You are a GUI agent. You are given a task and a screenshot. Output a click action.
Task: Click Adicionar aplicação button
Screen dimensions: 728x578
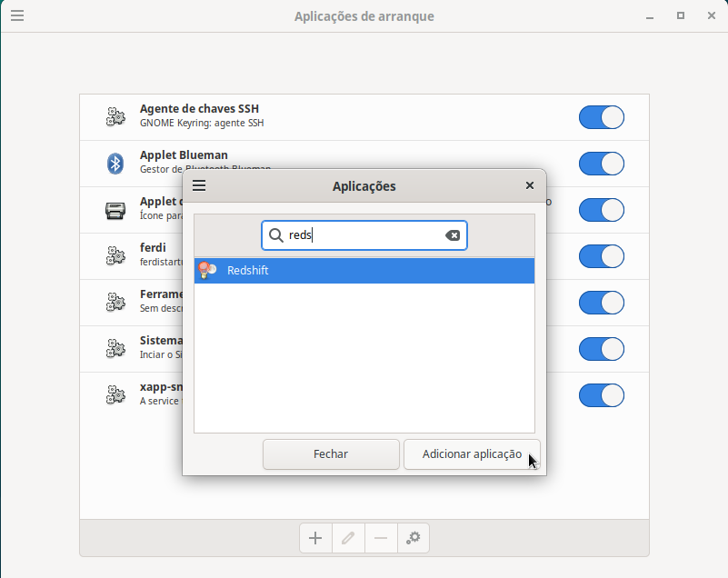click(x=472, y=454)
